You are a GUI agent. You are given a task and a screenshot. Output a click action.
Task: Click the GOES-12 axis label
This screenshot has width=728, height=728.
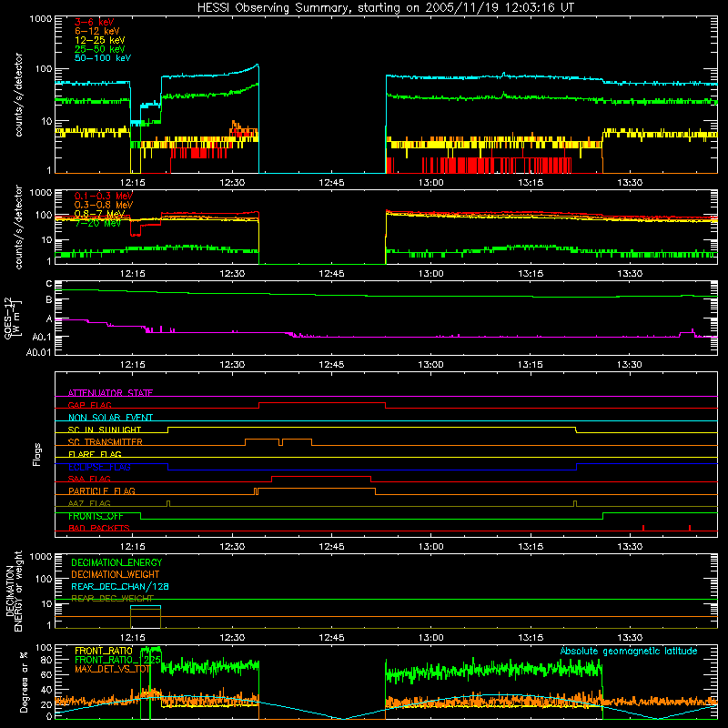tap(13, 318)
